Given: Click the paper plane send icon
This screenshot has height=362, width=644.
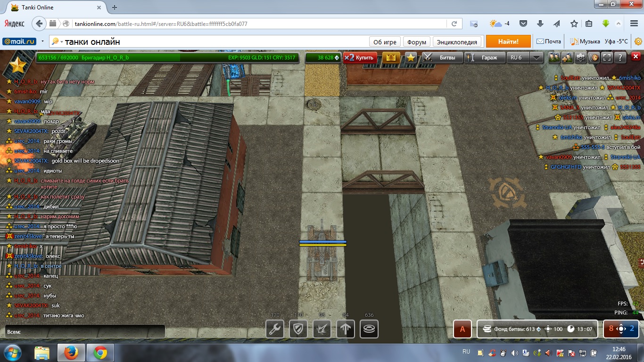Looking at the screenshot, I should tap(557, 24).
